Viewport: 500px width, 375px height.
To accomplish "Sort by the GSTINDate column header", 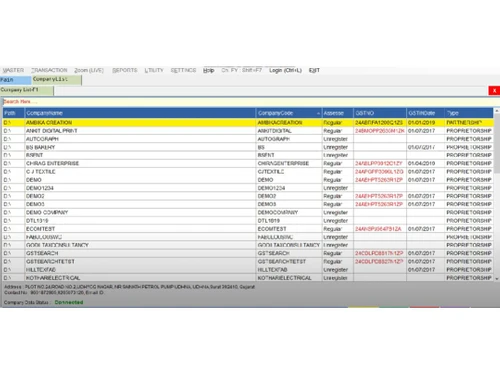I will 425,113.
